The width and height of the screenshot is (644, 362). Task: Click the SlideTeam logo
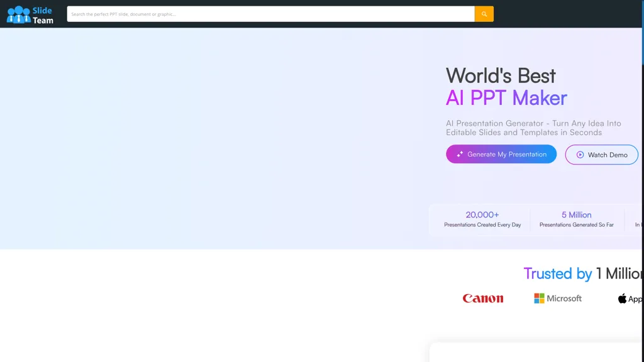click(x=30, y=15)
